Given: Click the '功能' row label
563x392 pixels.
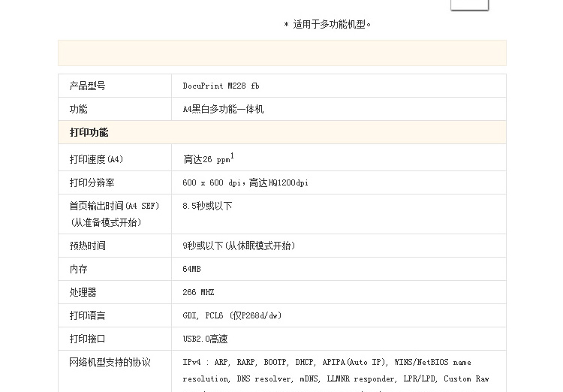Looking at the screenshot, I should [78, 109].
